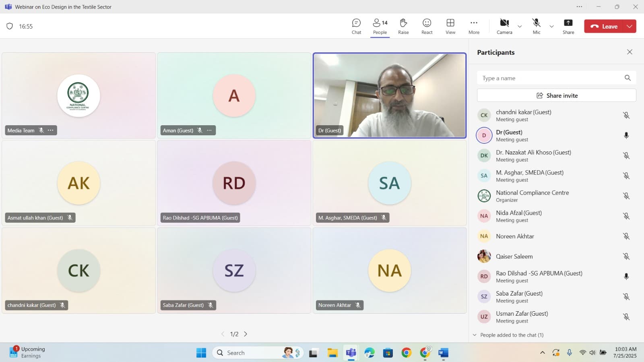Viewport: 644px width, 362px height.
Task: Click mic icon for Usman Zafar
Action: pos(626,316)
